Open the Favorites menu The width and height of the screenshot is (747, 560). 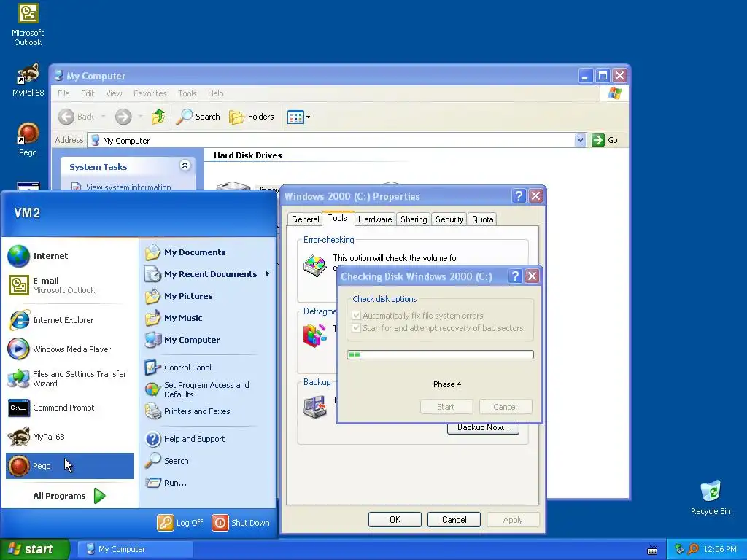(x=150, y=93)
